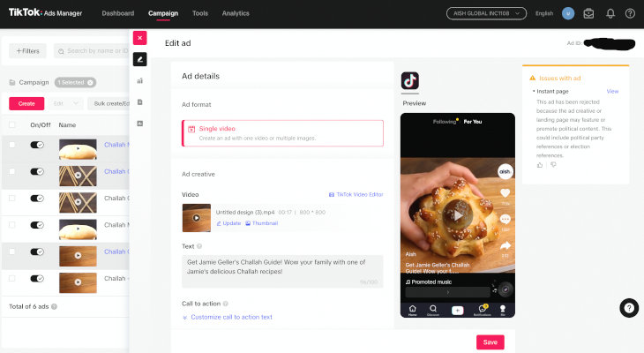Click the thumbs up feedback icon
The image size is (644, 353).
coord(540,164)
